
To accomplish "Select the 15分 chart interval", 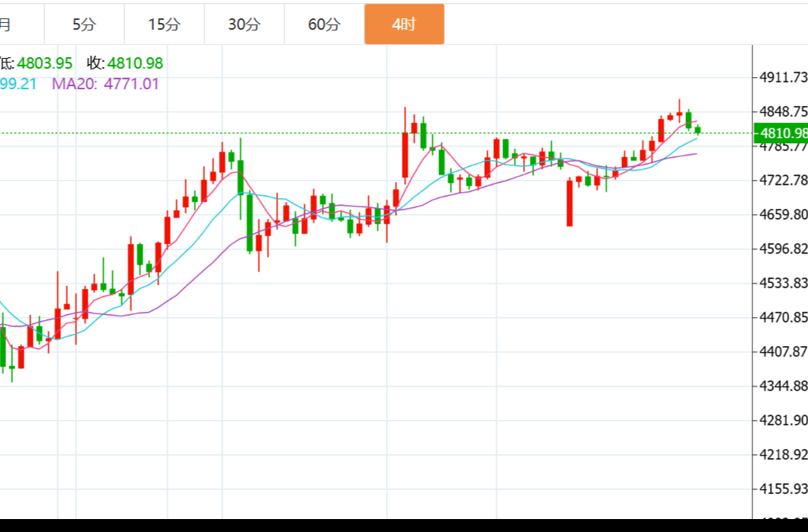I will [x=164, y=24].
